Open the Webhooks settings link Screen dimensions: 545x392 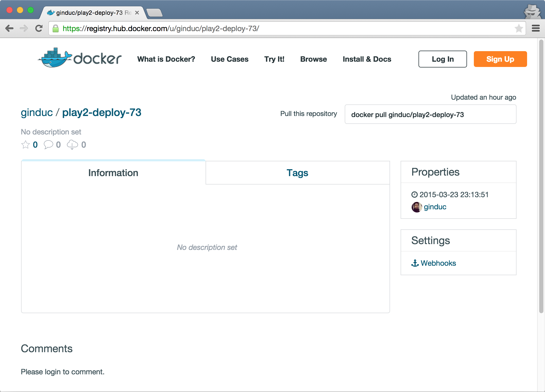tap(438, 263)
